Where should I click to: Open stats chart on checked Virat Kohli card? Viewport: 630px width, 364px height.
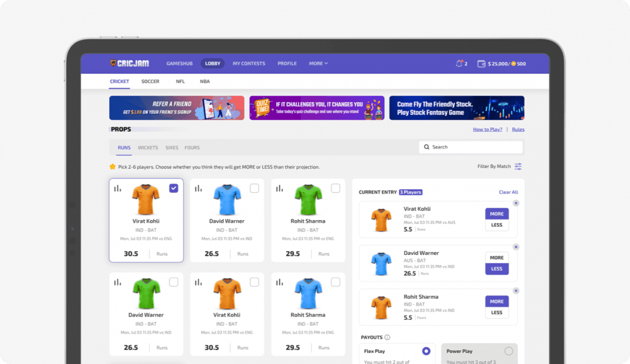[118, 188]
